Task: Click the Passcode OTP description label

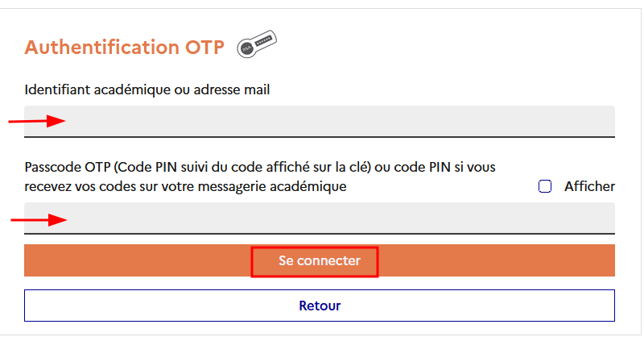Action: [259, 177]
